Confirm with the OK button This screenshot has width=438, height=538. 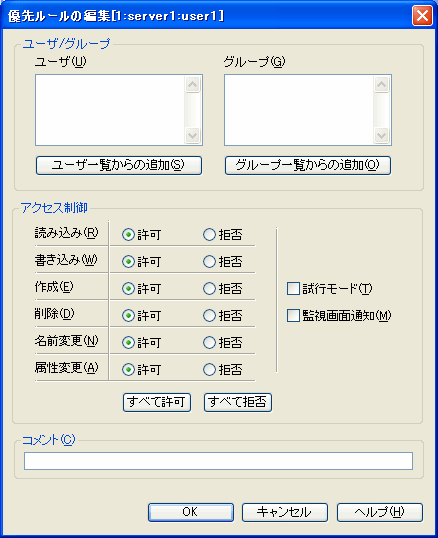(191, 512)
